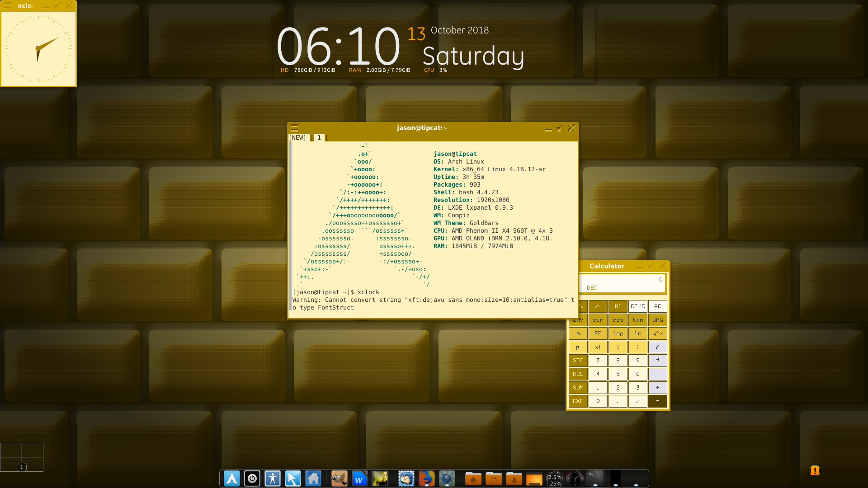Launch GIMP from the dock
This screenshot has width=868, height=488.
pos(339,479)
